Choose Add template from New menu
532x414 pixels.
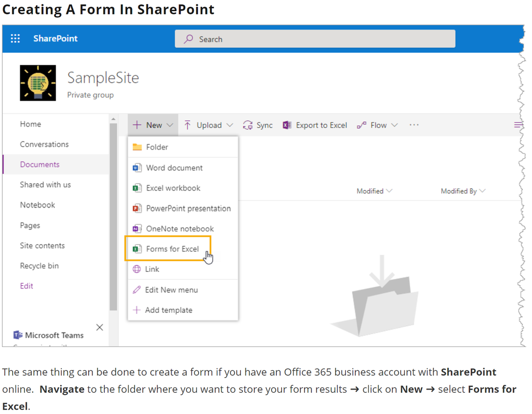click(x=168, y=310)
